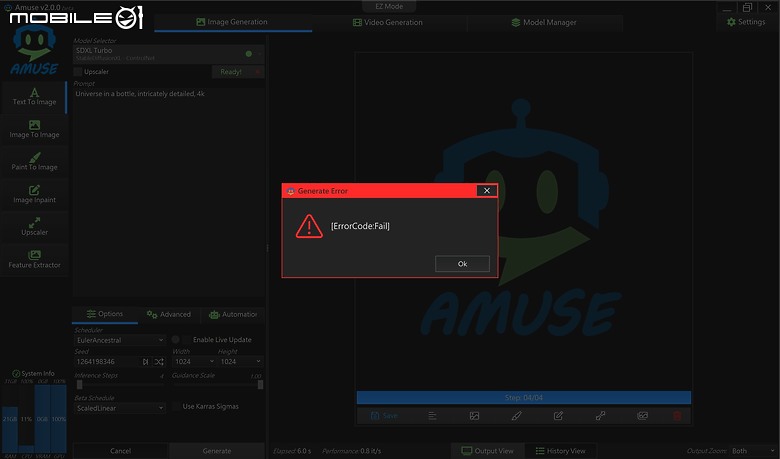Screen dimensions: 780x459
Task: Enable the Use Karras Sigmas checkbox
Action: click(x=176, y=406)
